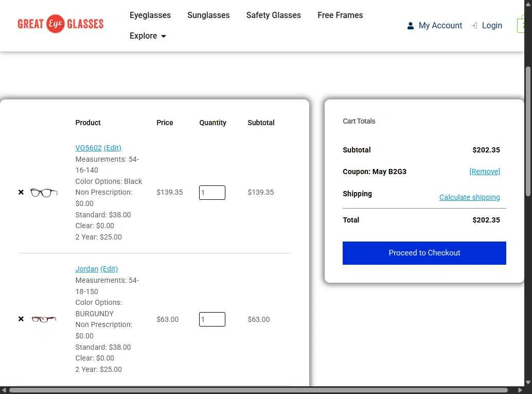Click the My Account person icon
The height and width of the screenshot is (394, 532).
point(410,26)
